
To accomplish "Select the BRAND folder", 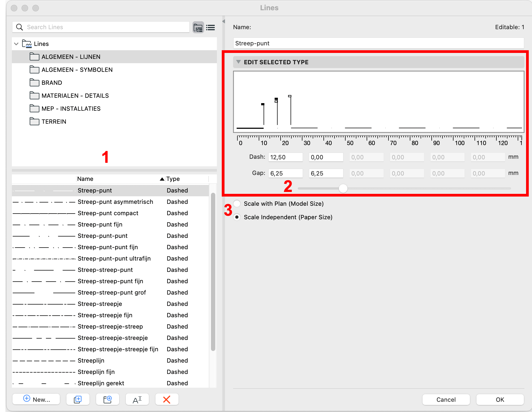I will (x=114, y=83).
